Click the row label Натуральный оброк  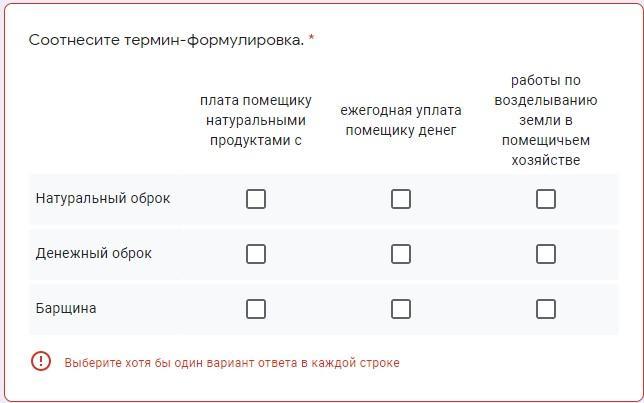(103, 198)
